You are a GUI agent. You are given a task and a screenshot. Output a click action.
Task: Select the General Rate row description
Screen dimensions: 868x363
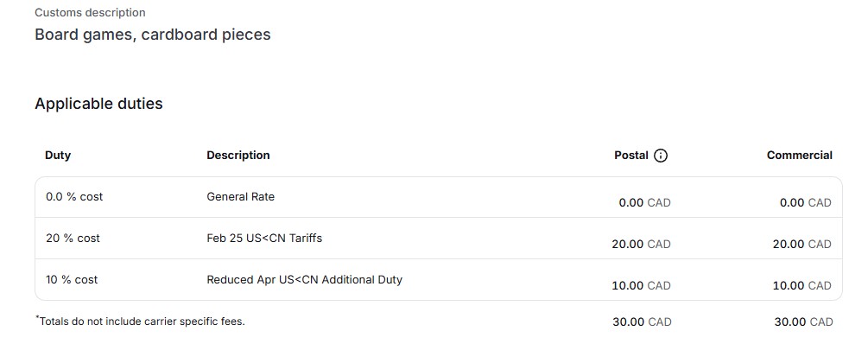[240, 197]
